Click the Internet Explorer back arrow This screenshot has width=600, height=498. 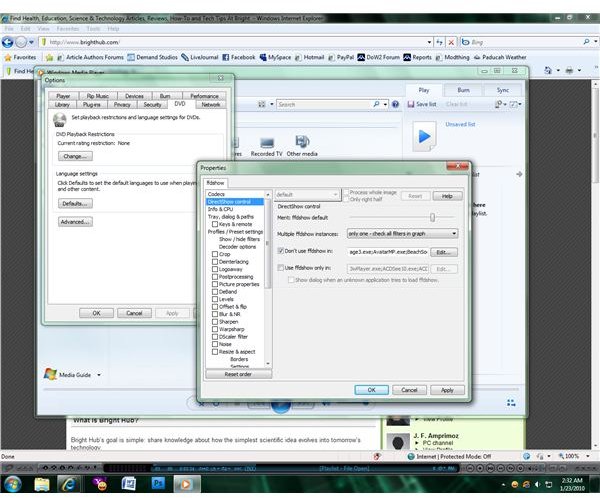(8, 42)
